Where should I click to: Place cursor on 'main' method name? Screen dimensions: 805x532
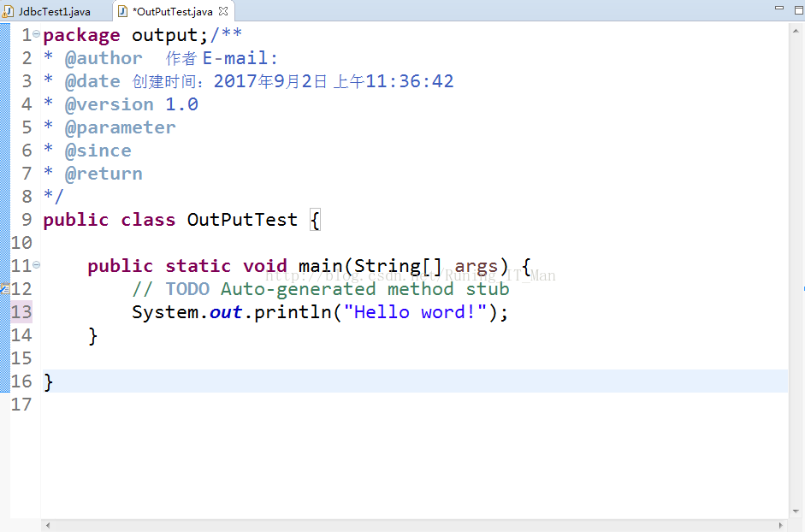click(x=320, y=267)
